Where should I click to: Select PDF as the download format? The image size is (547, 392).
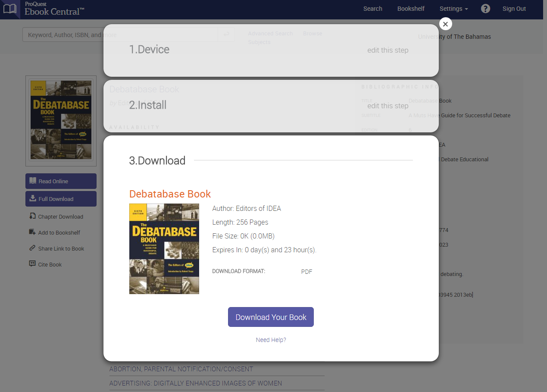click(x=306, y=272)
